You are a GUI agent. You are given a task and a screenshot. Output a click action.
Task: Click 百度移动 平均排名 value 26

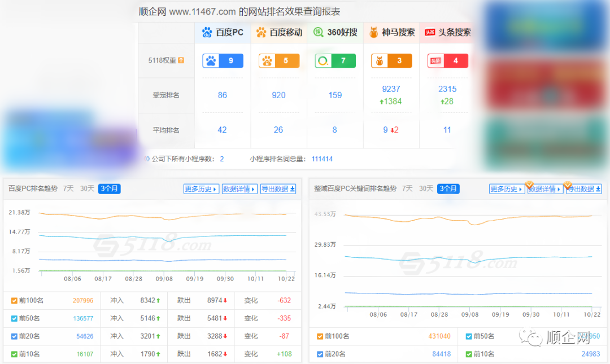click(x=278, y=130)
